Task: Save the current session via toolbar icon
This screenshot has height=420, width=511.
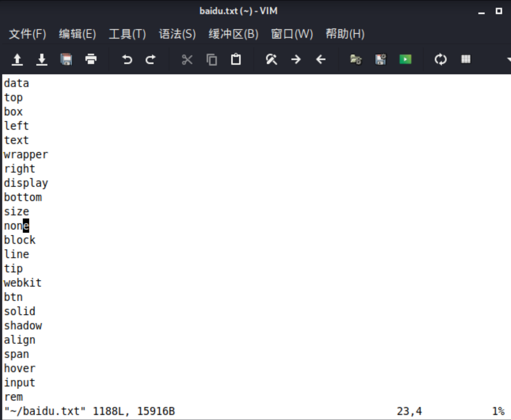Action: pos(380,60)
